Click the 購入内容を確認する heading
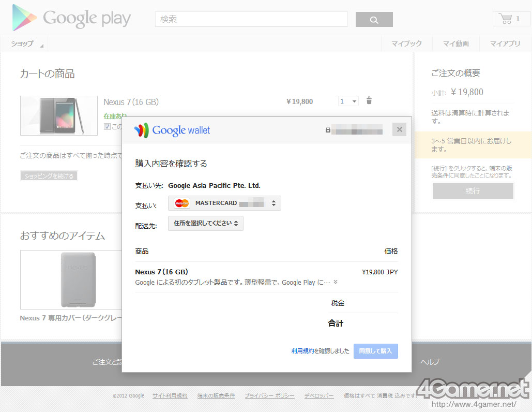 [x=171, y=164]
